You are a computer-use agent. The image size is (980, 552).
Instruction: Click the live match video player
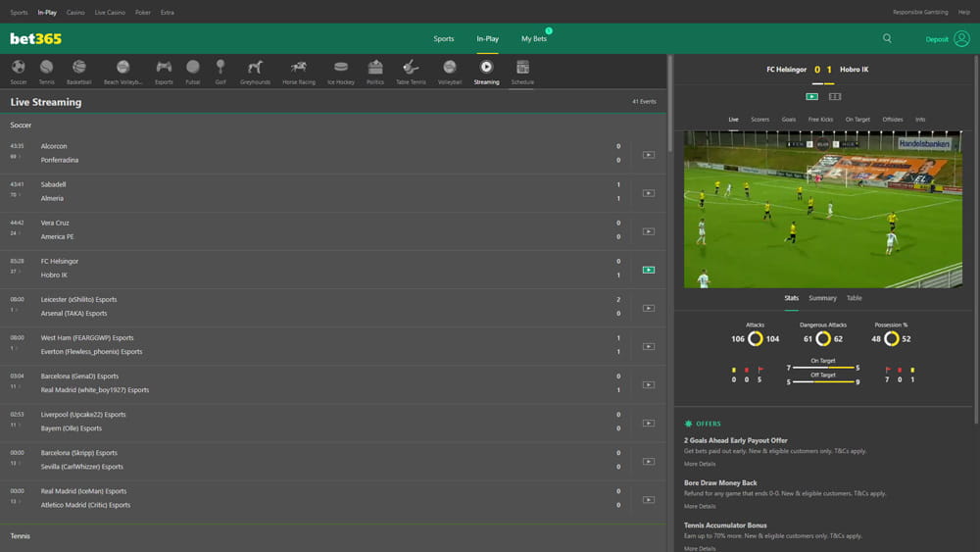tap(823, 210)
